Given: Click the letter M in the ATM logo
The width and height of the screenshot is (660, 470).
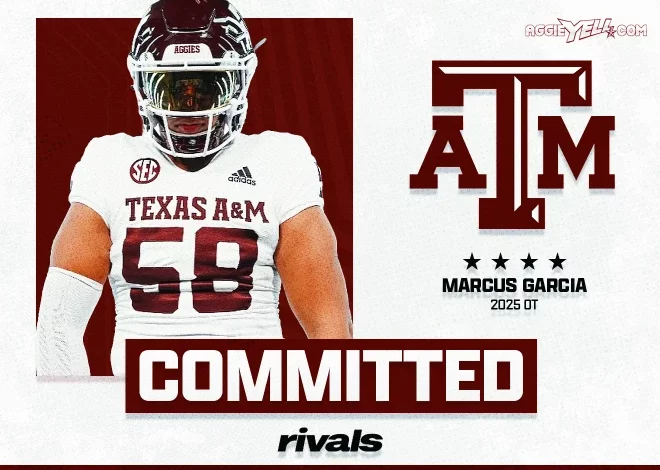Looking at the screenshot, I should pyautogui.click(x=577, y=152).
